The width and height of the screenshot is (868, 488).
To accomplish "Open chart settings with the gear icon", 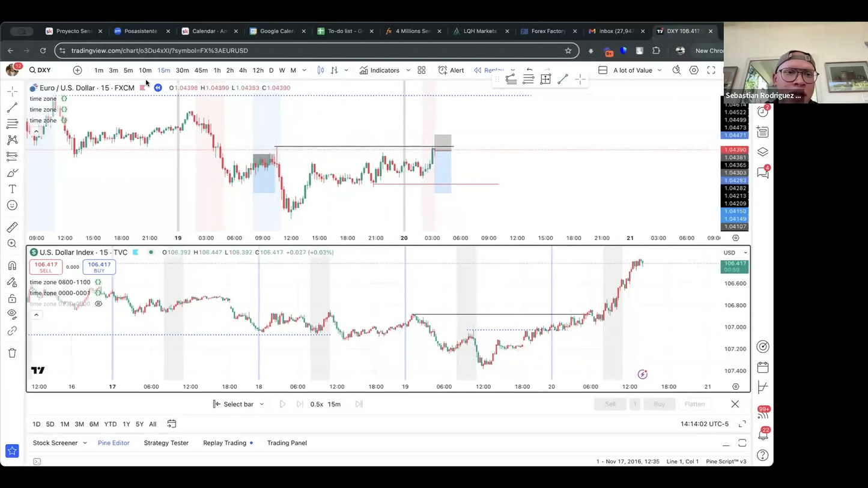I will coord(694,70).
